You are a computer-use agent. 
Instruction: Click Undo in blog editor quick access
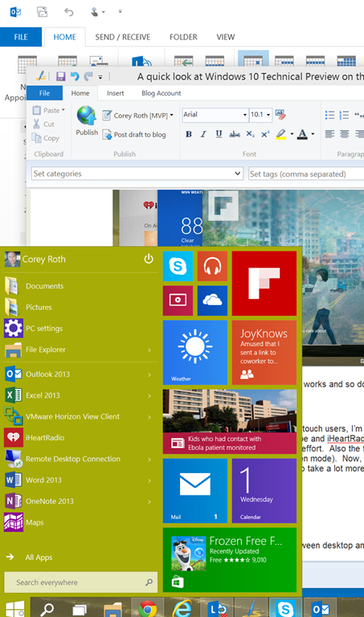[x=75, y=76]
